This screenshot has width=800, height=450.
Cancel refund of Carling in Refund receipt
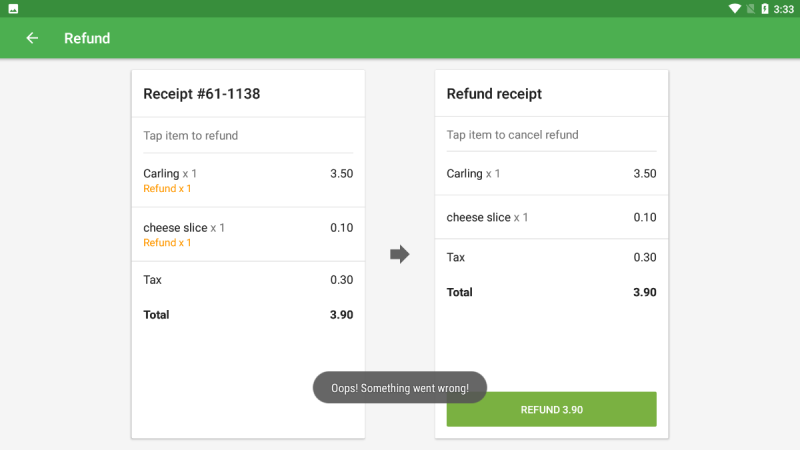click(x=551, y=174)
